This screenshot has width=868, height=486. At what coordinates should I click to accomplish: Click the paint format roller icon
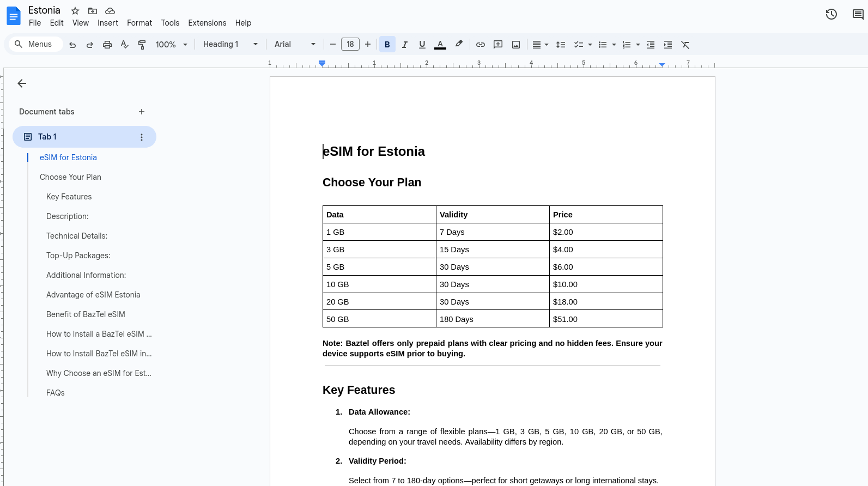click(x=142, y=45)
